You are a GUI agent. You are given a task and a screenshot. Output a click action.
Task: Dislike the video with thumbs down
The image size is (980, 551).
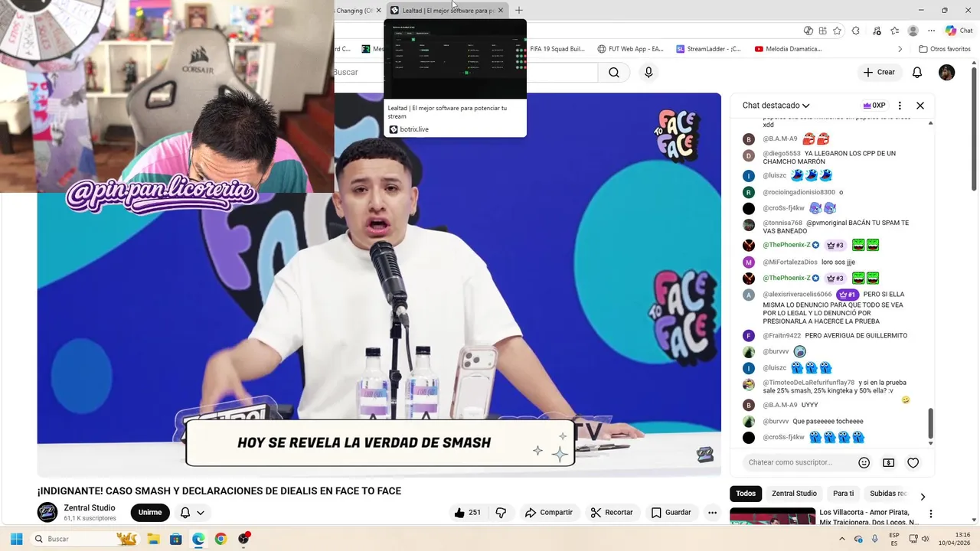coord(501,513)
